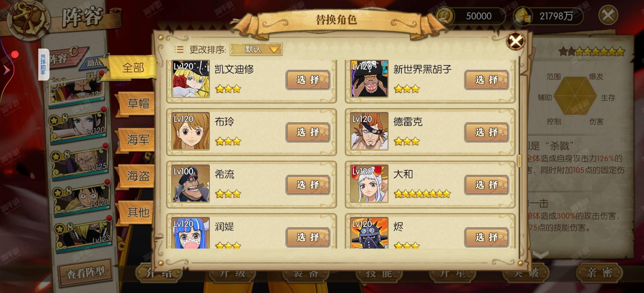This screenshot has width=644, height=293.
Task: Open the 光环助手 side panel
Action: [43, 64]
